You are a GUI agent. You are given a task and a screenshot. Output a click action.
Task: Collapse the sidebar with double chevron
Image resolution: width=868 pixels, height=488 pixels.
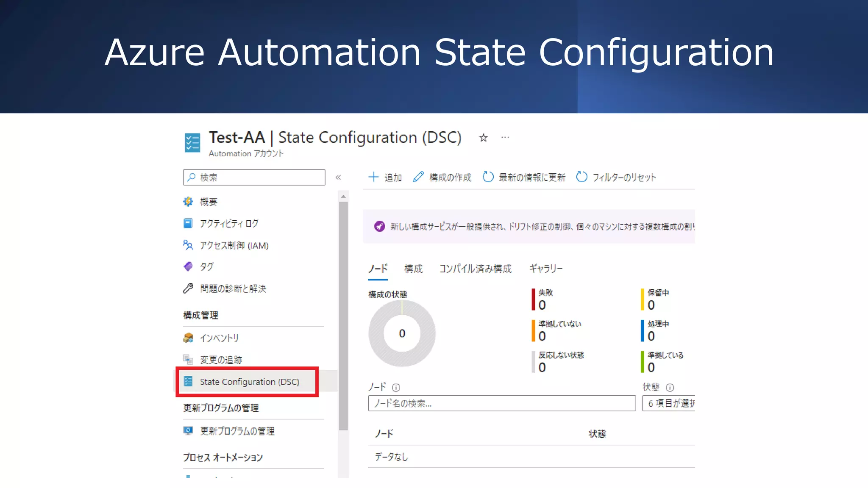[338, 177]
